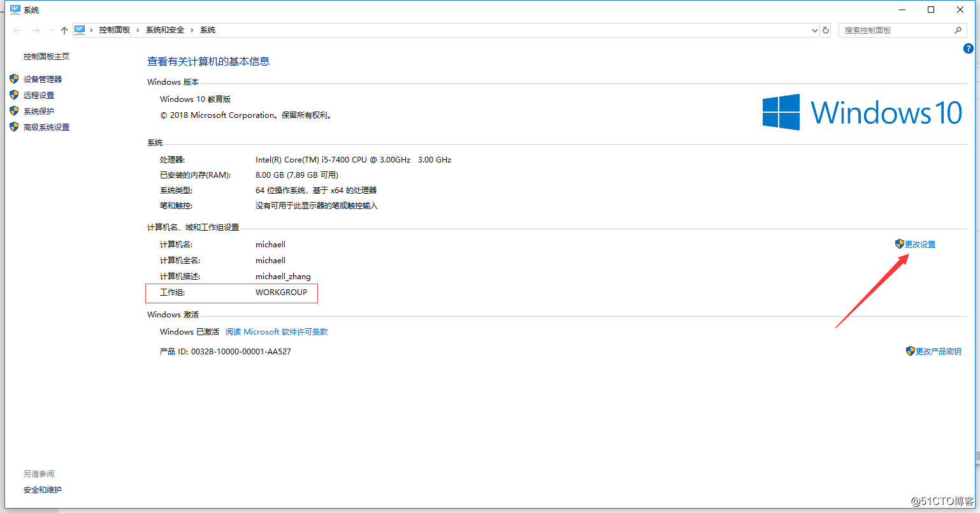Click the computer icon in the address bar
The image size is (980, 513).
[x=80, y=30]
